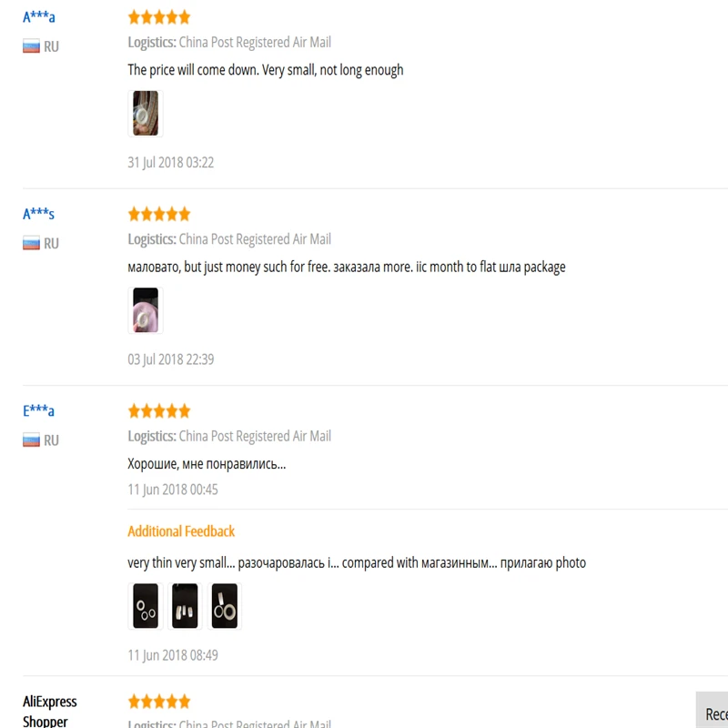Image resolution: width=728 pixels, height=728 pixels.
Task: Open reviewer A***s's profile link
Action: click(x=38, y=214)
